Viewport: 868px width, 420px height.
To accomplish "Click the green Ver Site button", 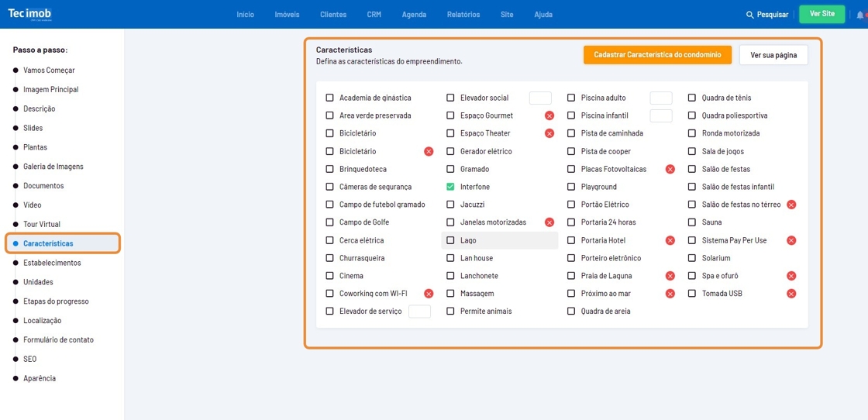I will pos(821,14).
